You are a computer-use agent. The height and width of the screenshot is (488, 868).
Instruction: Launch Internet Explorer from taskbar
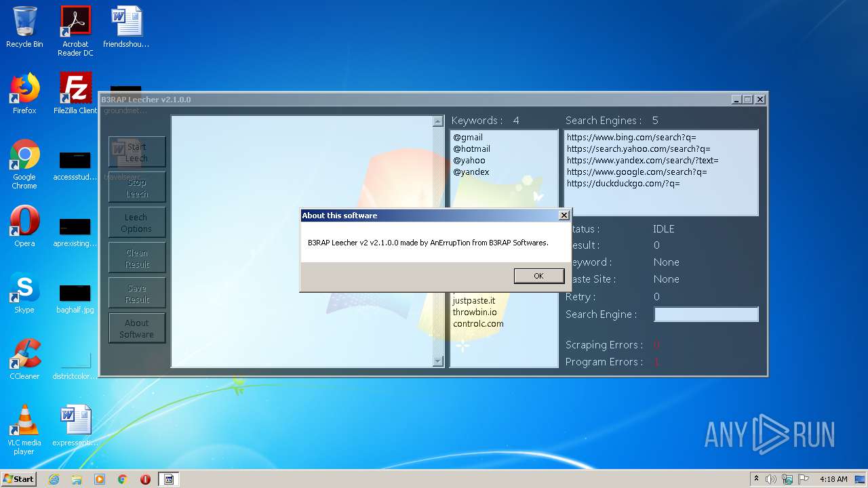(54, 479)
